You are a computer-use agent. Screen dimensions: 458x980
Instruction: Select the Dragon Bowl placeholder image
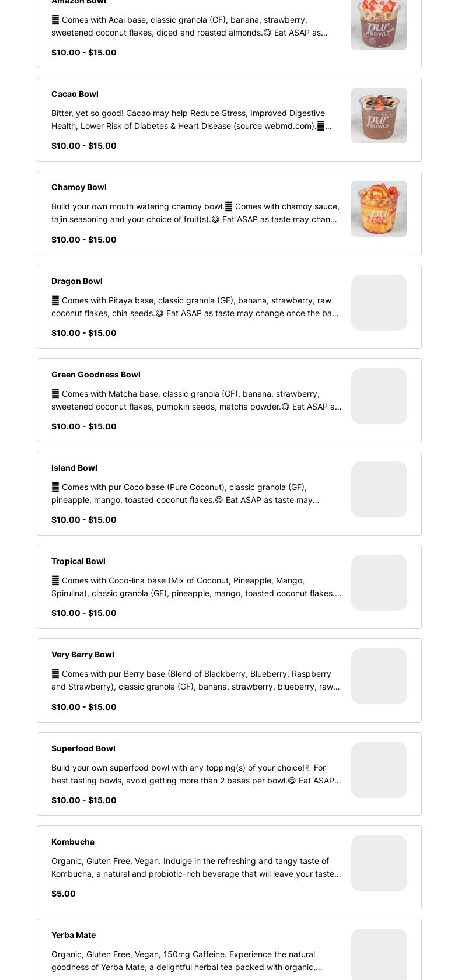pyautogui.click(x=379, y=303)
